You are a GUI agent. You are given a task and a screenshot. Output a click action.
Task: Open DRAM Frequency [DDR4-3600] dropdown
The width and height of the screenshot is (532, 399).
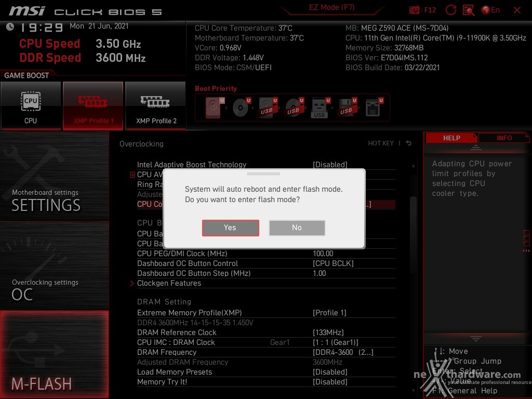point(343,352)
